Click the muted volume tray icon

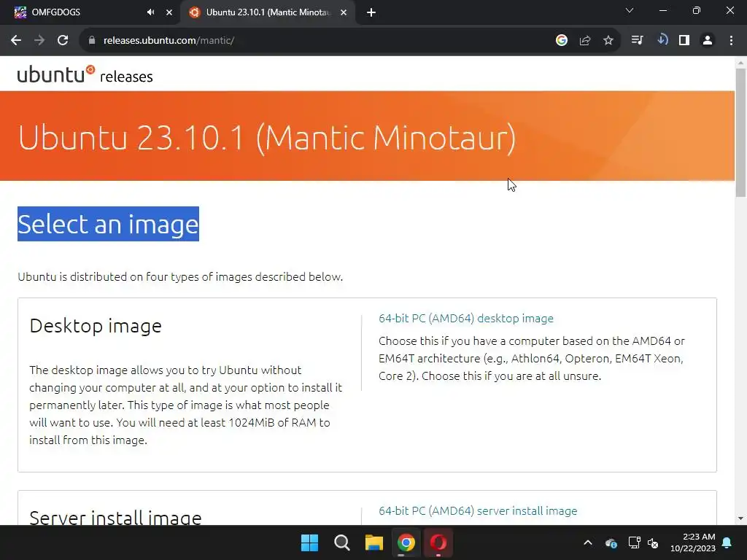tap(653, 542)
